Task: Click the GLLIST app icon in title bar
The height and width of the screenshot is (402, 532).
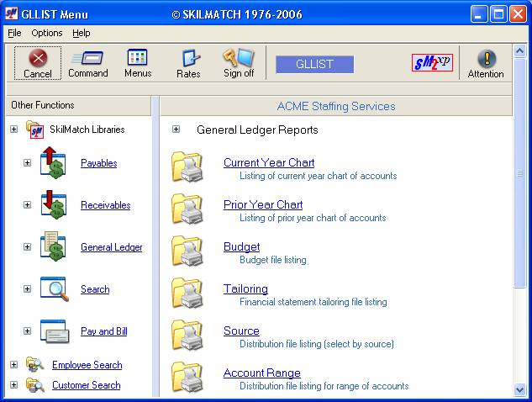Action: [11, 13]
